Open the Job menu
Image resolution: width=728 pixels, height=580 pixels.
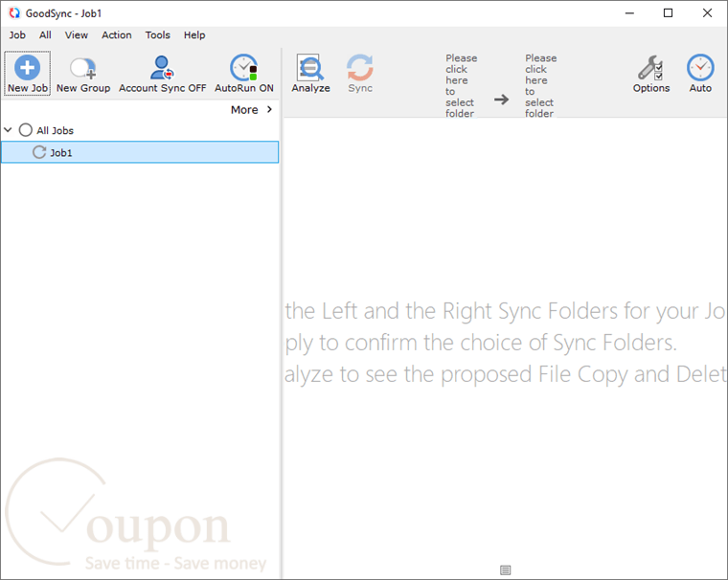click(x=17, y=34)
